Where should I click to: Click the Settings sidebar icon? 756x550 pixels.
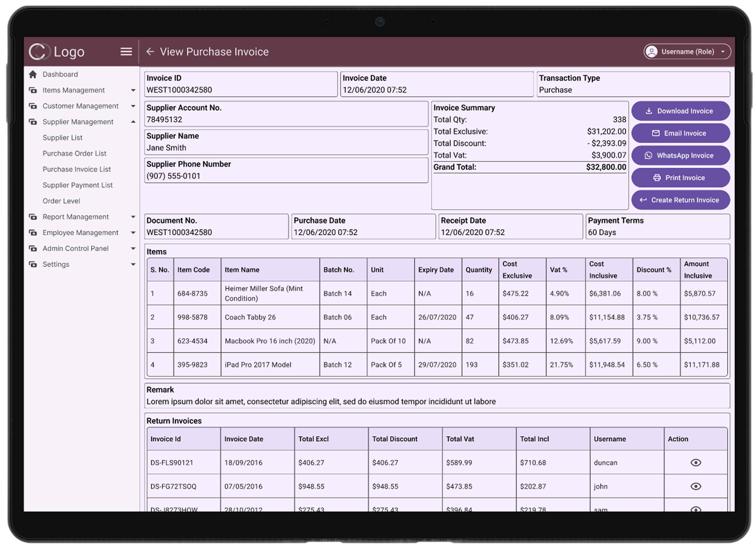coord(33,264)
